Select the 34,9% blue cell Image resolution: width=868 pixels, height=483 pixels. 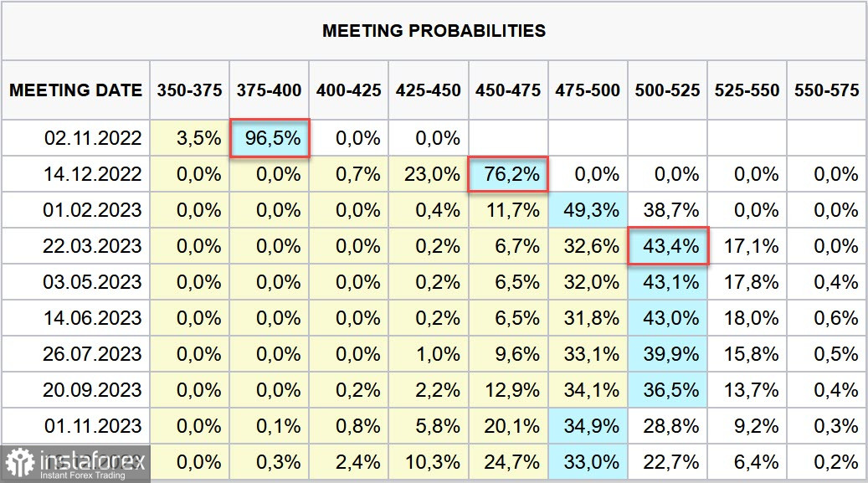[588, 425]
